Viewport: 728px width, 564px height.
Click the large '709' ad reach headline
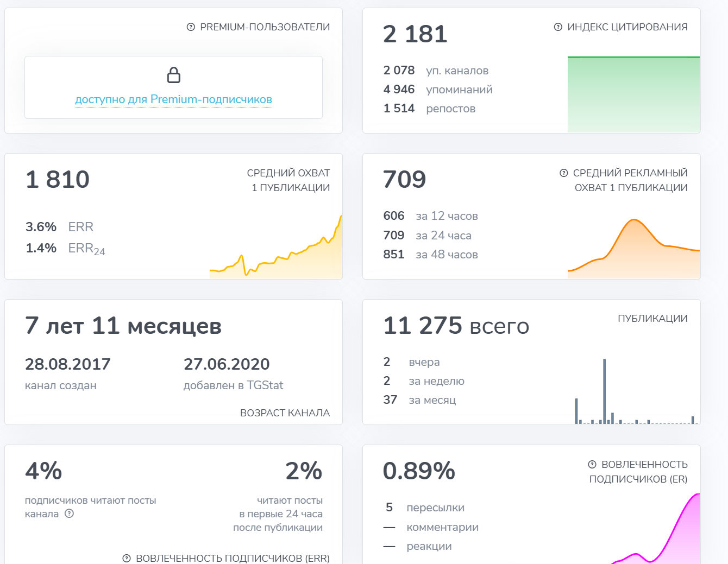click(405, 180)
